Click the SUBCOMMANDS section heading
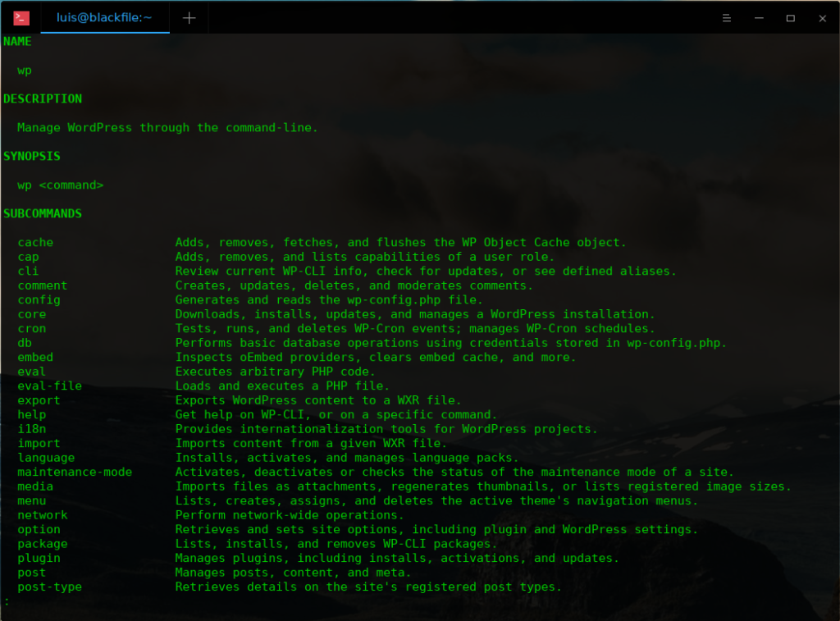The height and width of the screenshot is (621, 840). pyautogui.click(x=43, y=214)
